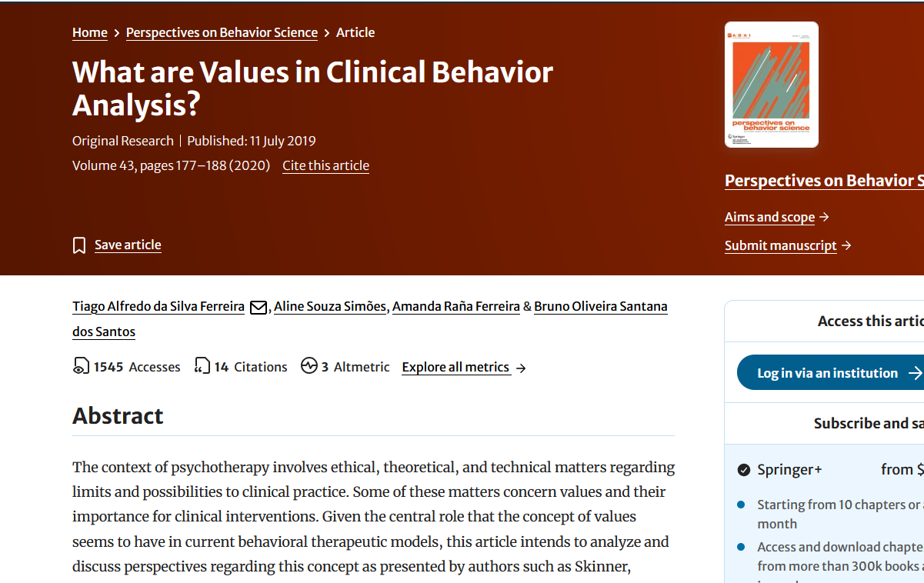Click the Accesses eye icon
The image size is (924, 583).
tap(81, 366)
